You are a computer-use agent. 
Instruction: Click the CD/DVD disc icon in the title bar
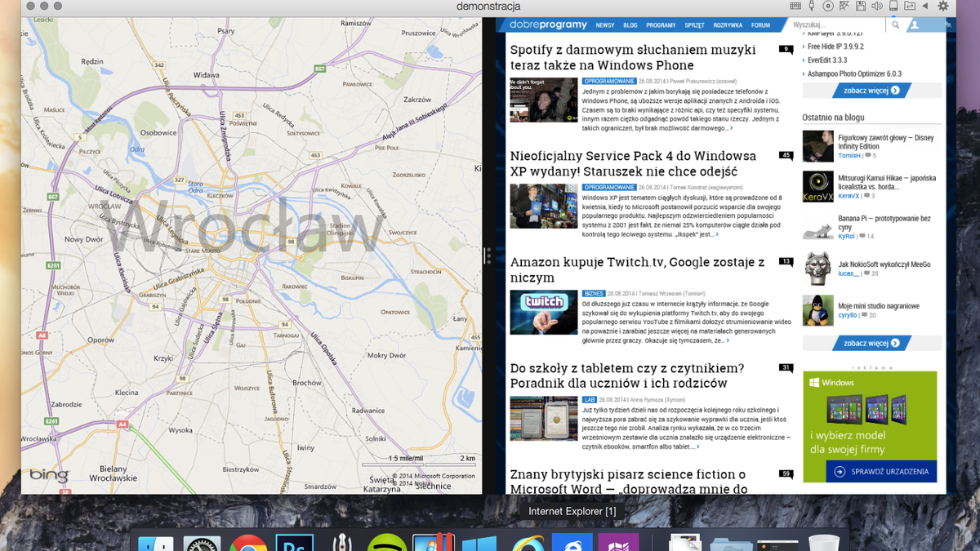pyautogui.click(x=828, y=6)
